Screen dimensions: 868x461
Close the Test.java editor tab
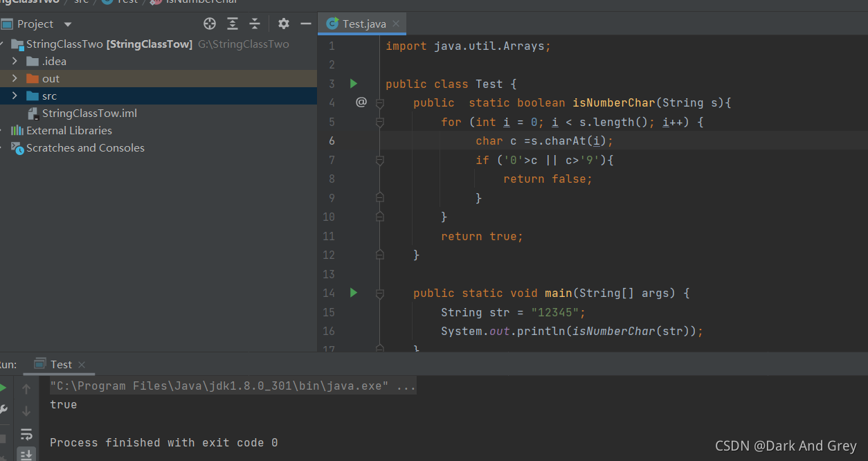pyautogui.click(x=396, y=24)
